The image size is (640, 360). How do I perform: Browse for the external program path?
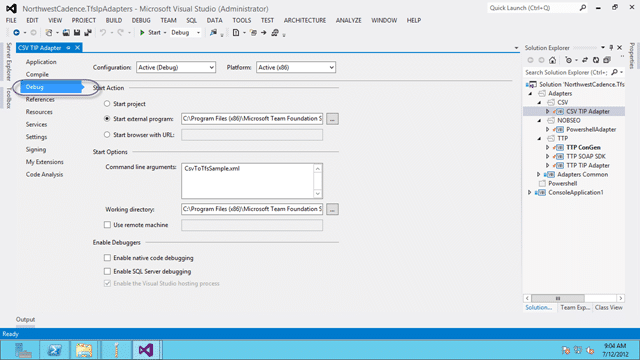(332, 119)
